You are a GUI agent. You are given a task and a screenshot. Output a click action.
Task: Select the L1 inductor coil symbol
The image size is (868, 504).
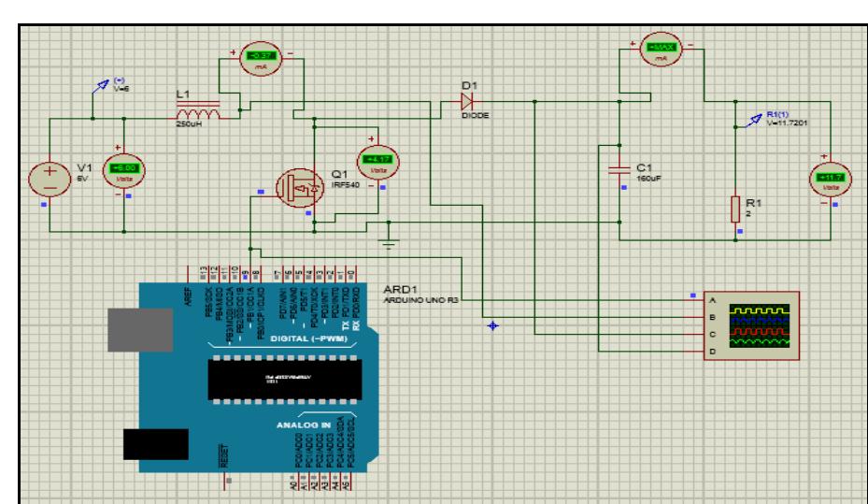click(x=198, y=110)
